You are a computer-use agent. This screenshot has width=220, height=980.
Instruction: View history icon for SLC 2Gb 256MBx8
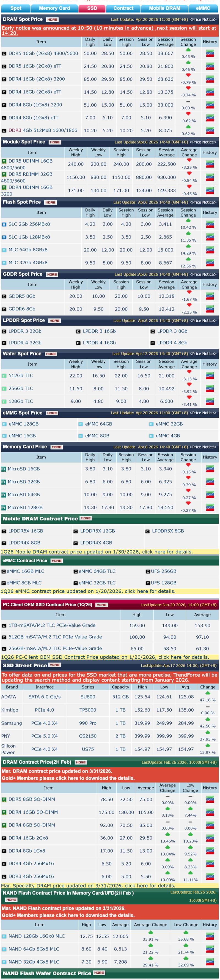[209, 224]
